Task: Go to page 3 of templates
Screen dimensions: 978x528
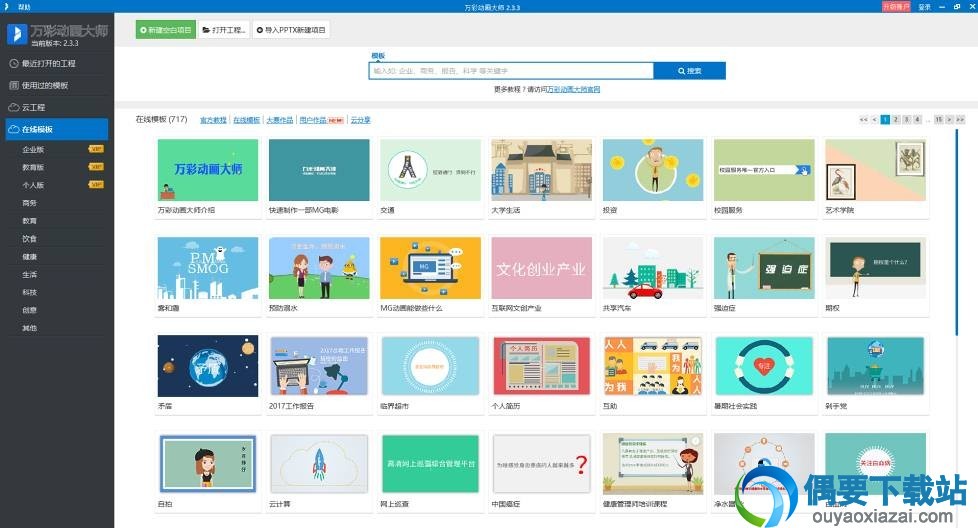Action: (906, 119)
